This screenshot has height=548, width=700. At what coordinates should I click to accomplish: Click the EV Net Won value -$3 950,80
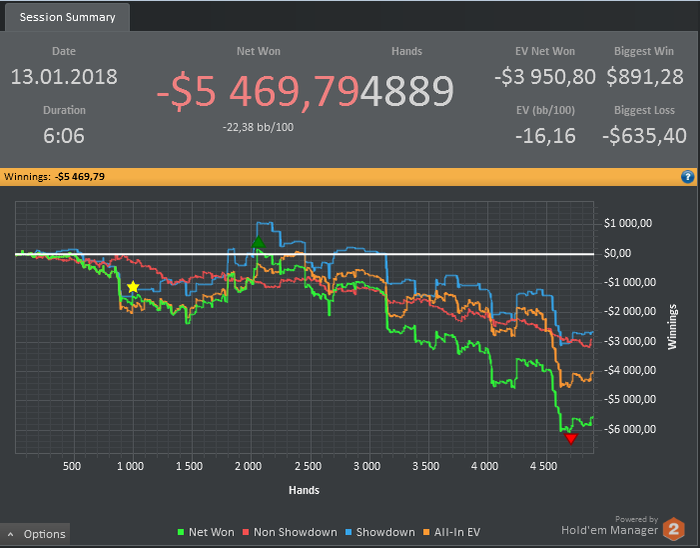pos(545,77)
